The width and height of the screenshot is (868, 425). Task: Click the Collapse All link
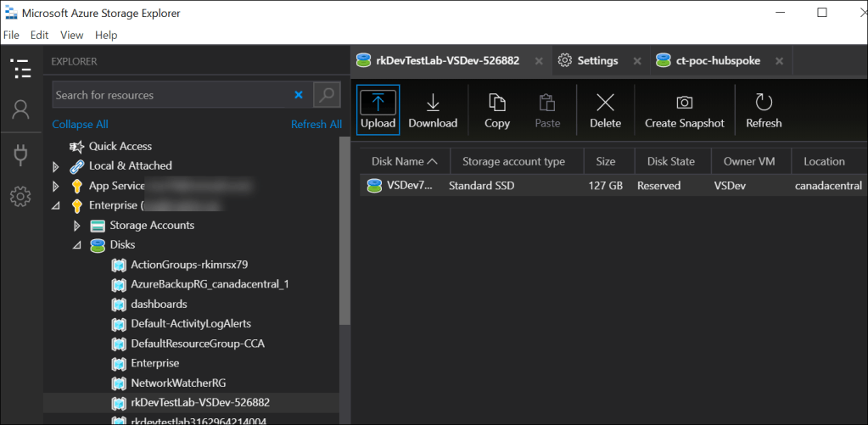pos(80,124)
